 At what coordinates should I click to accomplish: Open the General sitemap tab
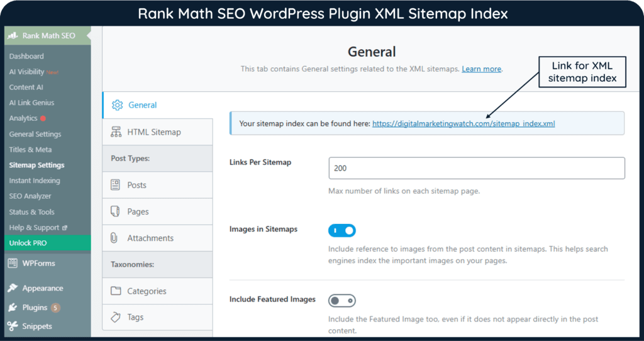(158, 105)
